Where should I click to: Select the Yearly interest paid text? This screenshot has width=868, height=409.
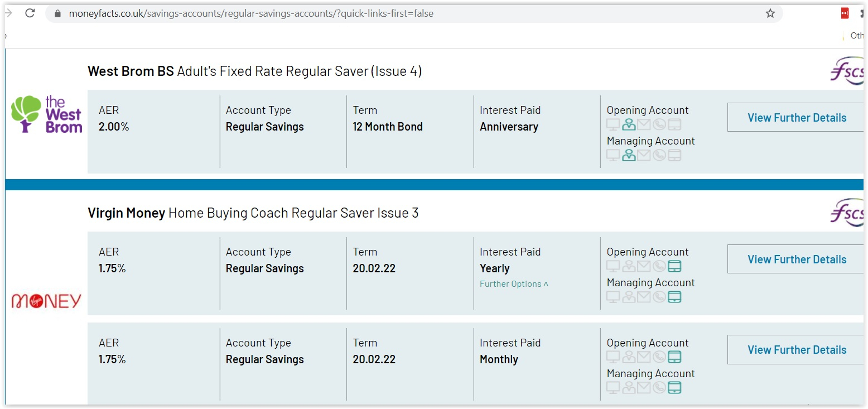495,268
